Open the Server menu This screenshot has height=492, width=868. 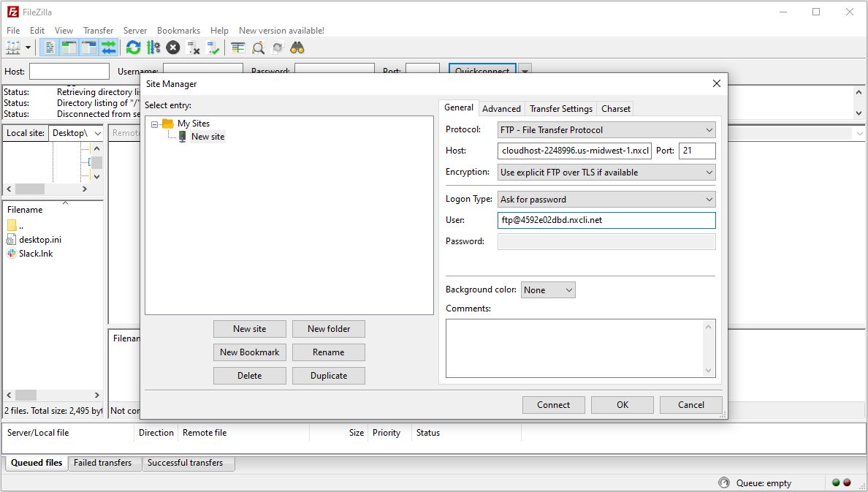[135, 31]
